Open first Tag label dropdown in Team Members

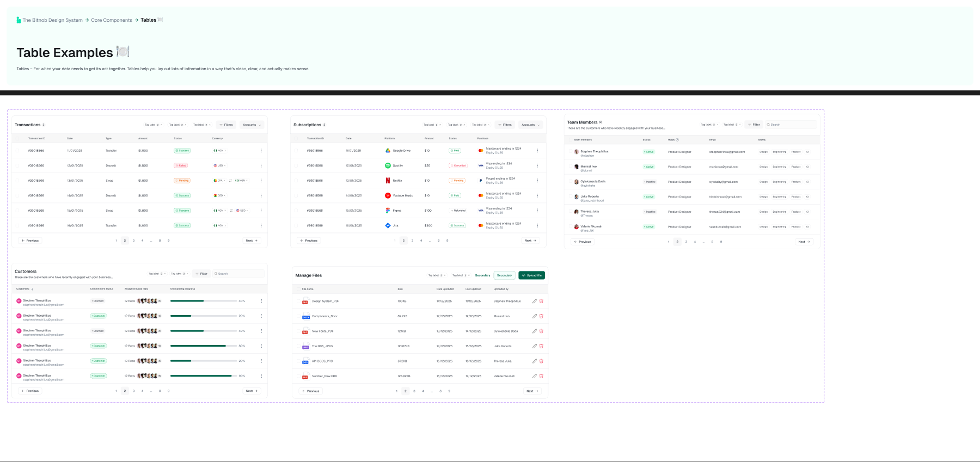(709, 125)
